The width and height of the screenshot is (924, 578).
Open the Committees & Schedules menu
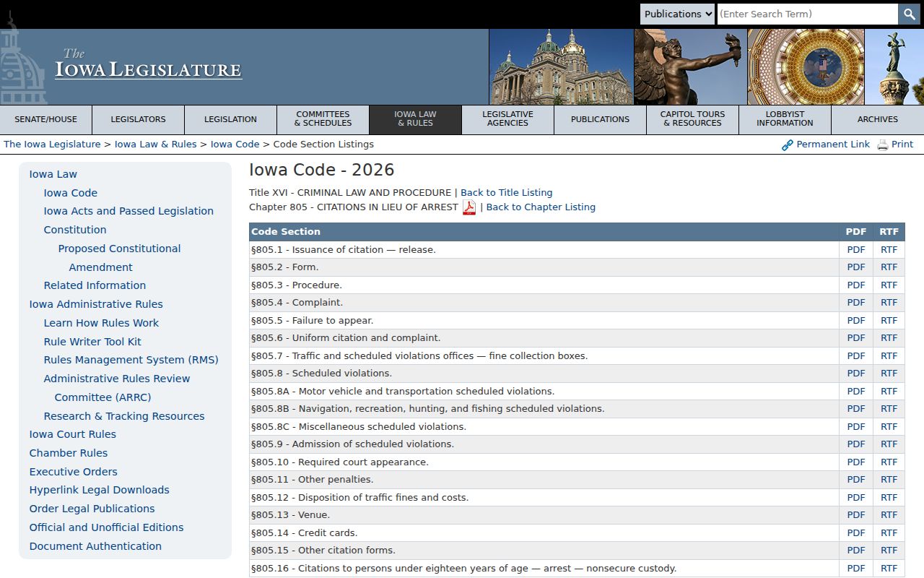(x=323, y=120)
